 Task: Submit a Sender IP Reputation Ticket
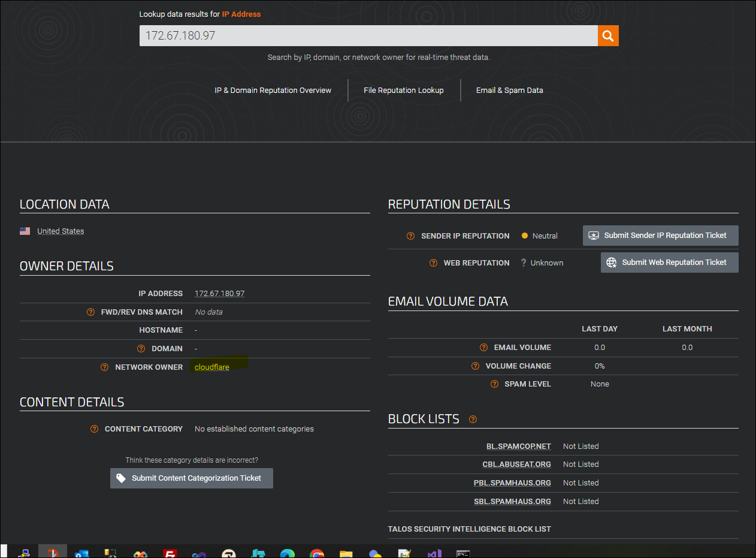[660, 236]
